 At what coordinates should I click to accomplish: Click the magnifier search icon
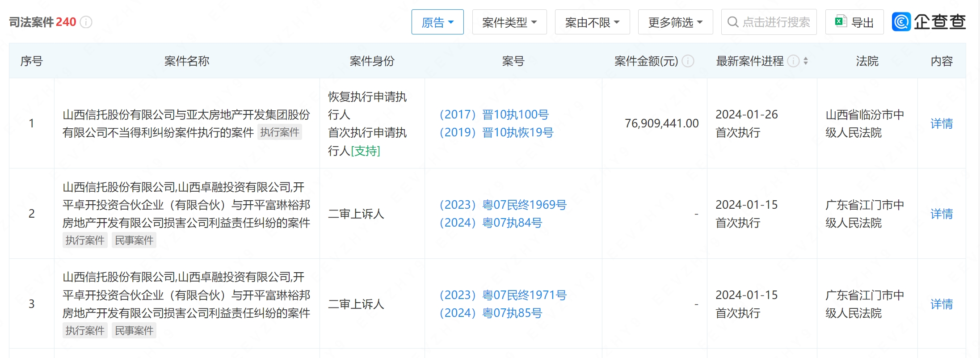click(x=732, y=22)
